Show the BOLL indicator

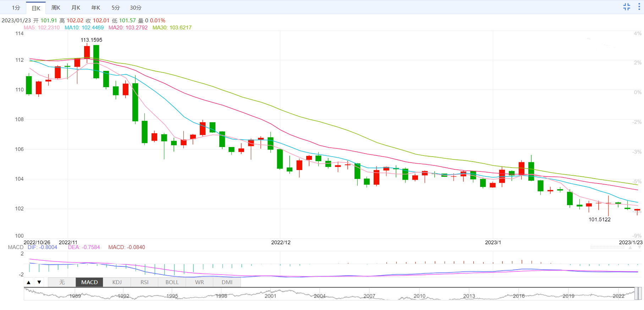172,282
